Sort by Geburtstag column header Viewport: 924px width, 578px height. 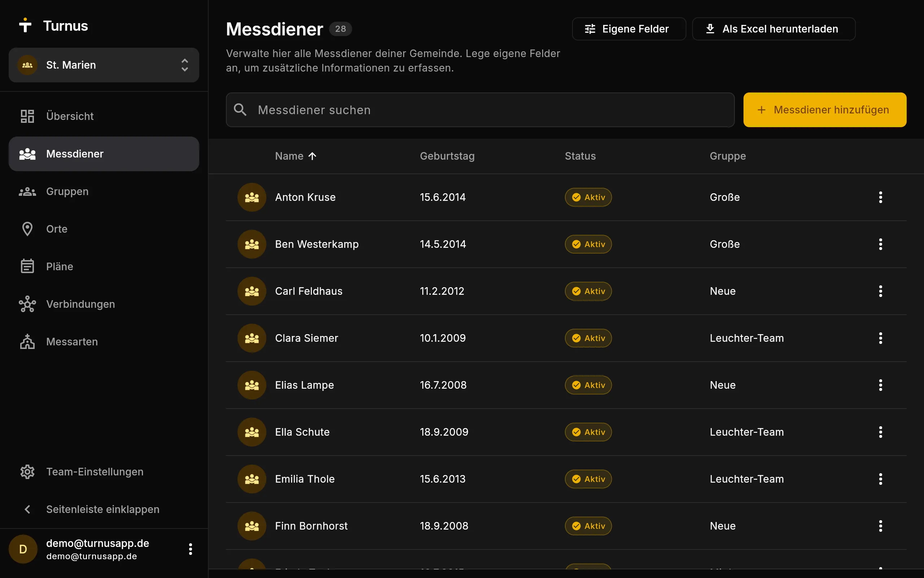(447, 156)
